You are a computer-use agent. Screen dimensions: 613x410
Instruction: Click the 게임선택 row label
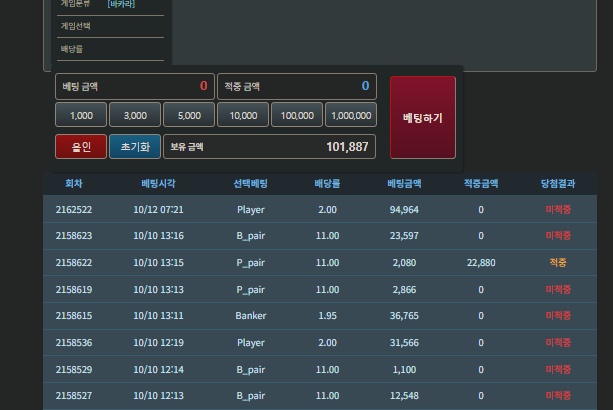pos(75,26)
